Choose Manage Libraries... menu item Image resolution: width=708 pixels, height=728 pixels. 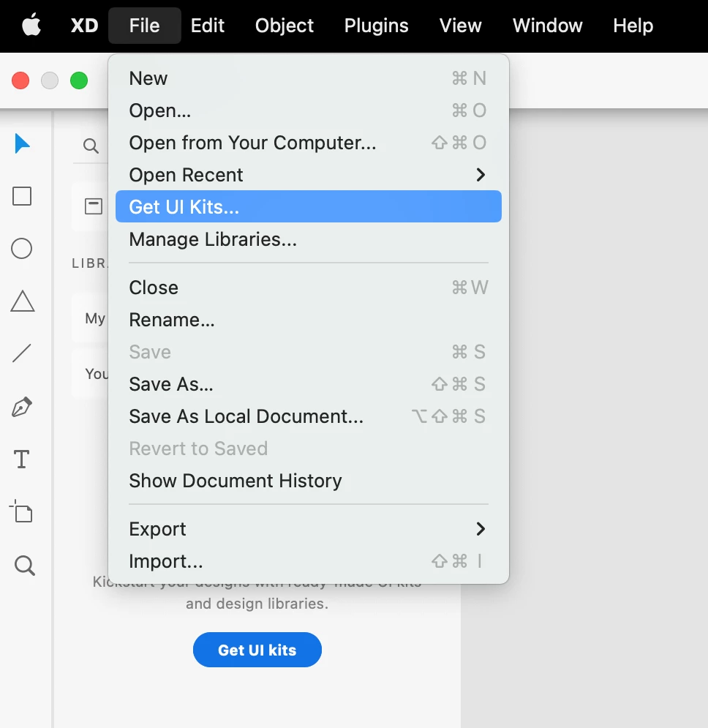point(308,239)
